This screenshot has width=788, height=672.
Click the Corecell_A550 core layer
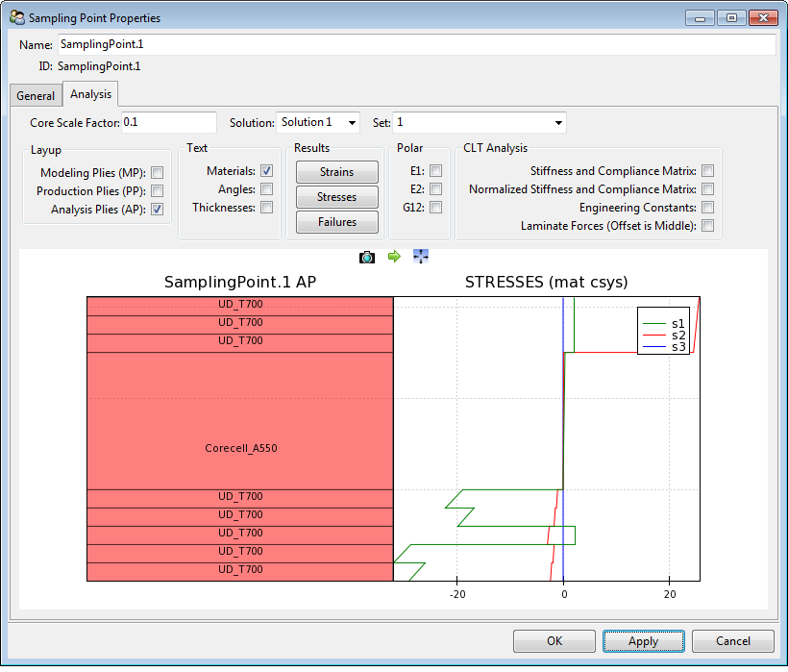(x=240, y=421)
